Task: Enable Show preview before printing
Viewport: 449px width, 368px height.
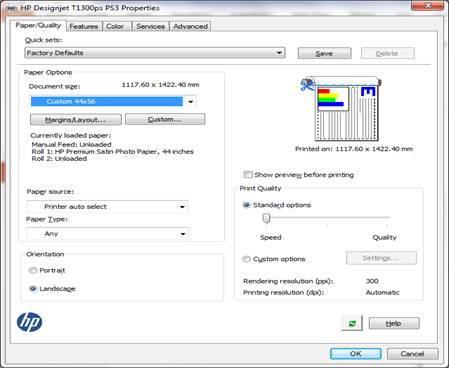Action: [x=248, y=175]
